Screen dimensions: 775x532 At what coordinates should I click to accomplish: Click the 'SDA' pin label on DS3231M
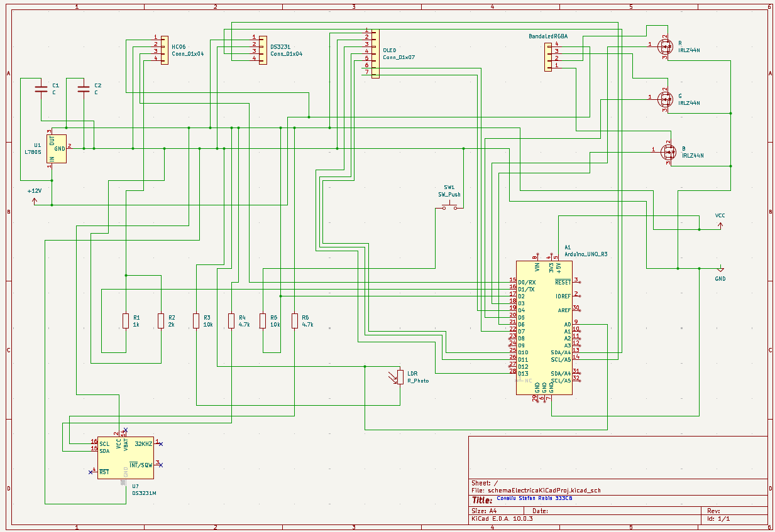tap(104, 451)
